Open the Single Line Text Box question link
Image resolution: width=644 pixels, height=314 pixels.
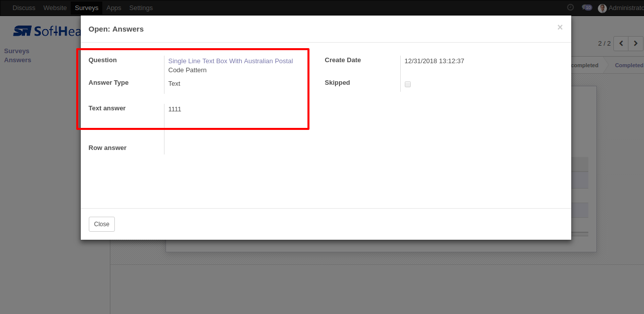click(x=231, y=65)
